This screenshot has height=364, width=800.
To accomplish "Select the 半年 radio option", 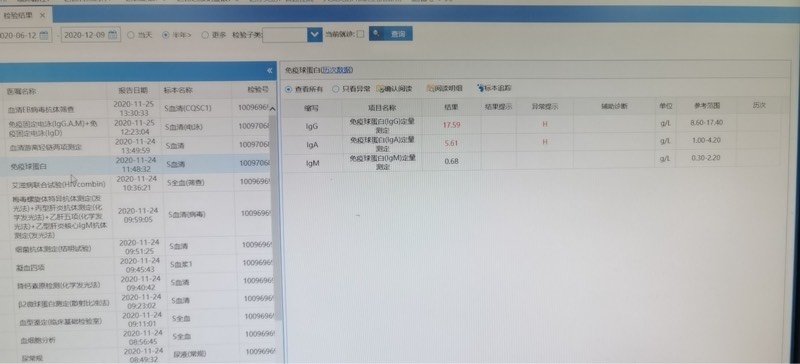I will (165, 35).
